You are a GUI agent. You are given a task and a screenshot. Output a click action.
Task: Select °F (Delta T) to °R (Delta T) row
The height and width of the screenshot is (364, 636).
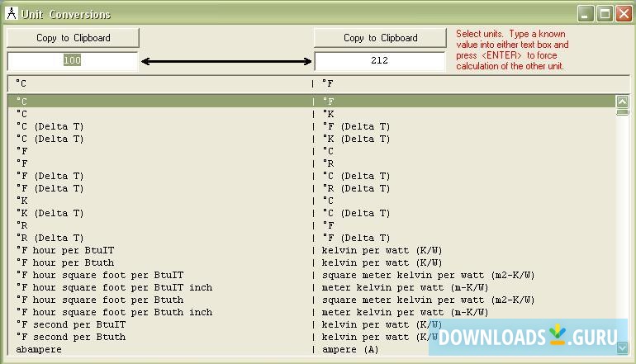pos(311,188)
